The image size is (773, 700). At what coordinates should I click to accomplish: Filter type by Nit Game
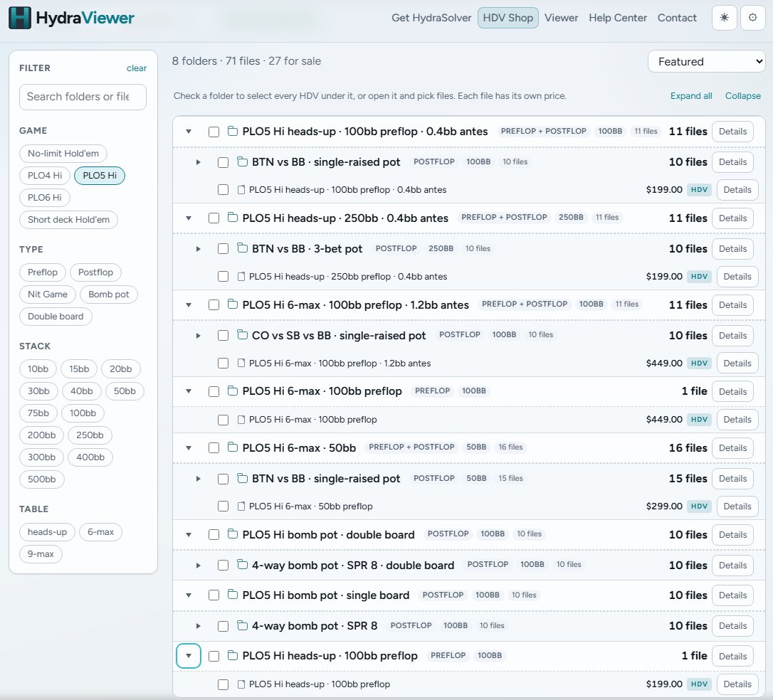tap(47, 294)
